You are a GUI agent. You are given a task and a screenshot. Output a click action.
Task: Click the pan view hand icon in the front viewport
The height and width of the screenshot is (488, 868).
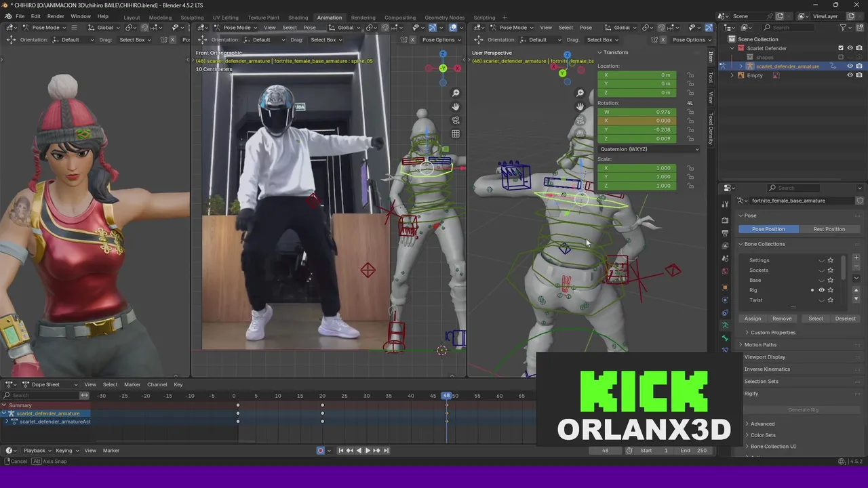[x=456, y=106]
